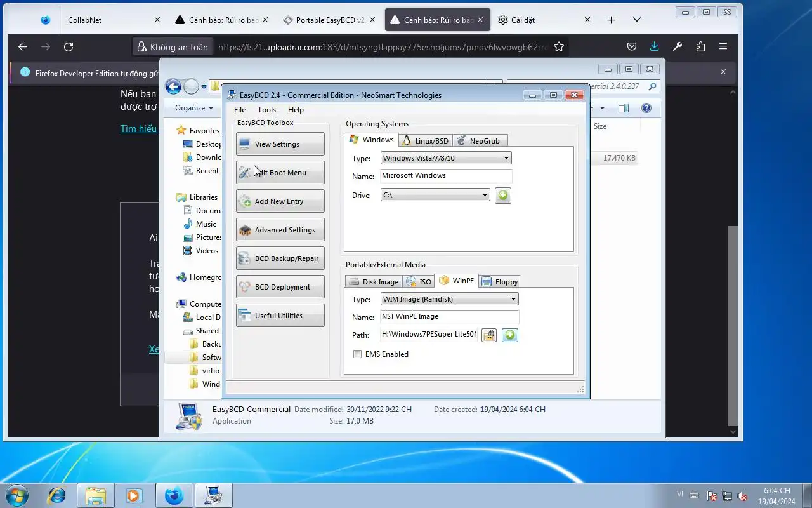Screen dimensions: 812x508
Task: Open BCD Deployment section
Action: [280, 287]
